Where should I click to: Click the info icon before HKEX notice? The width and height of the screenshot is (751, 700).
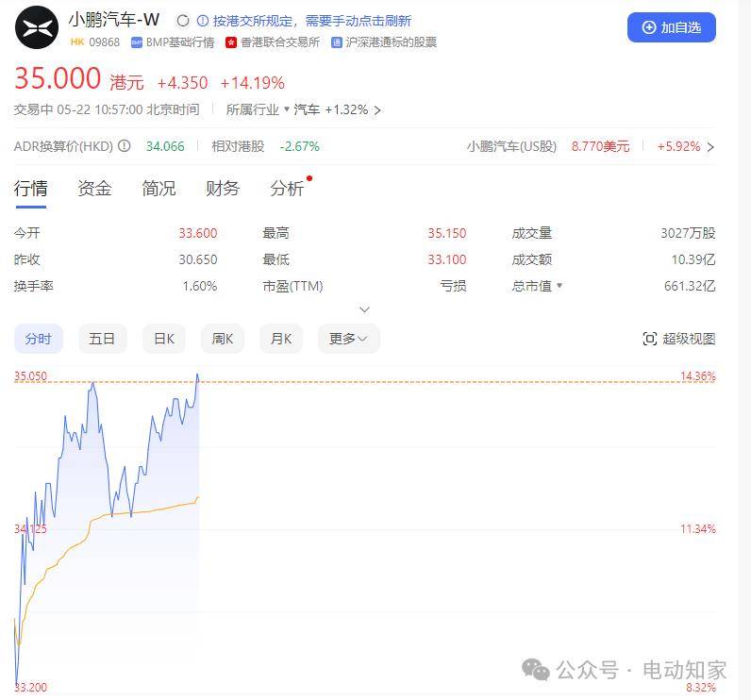[203, 21]
